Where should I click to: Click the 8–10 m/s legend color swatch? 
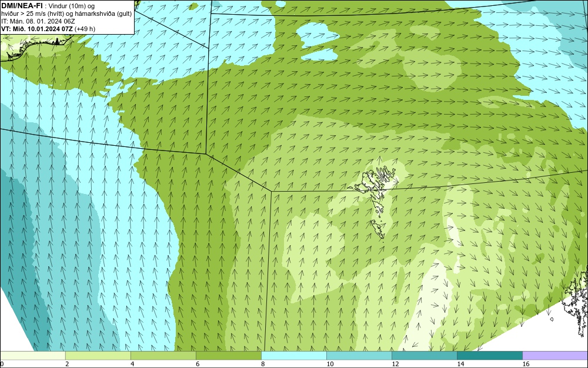click(x=293, y=355)
